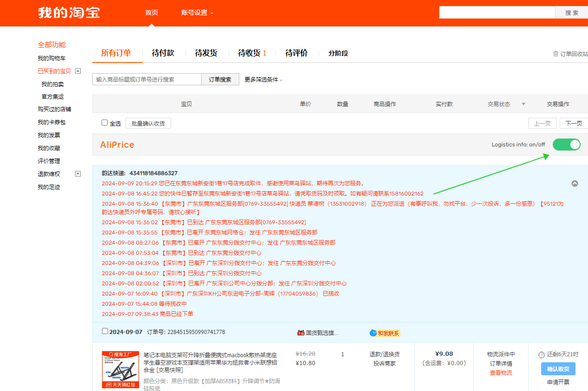Screen dimensions: 588x391
Task: Click the red store badge icon beside 国货甄选旗
Action: coord(301,333)
